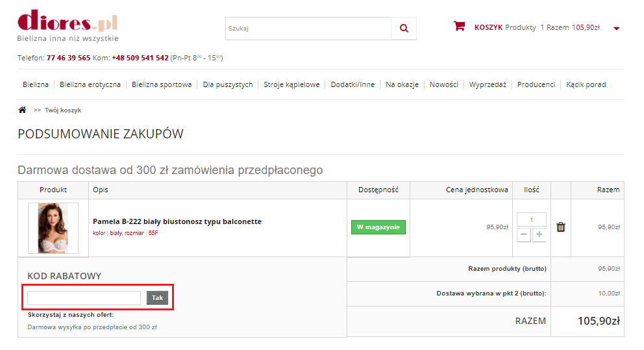This screenshot has width=644, height=350.
Task: Decrease quantity with the minus button
Action: [x=524, y=234]
